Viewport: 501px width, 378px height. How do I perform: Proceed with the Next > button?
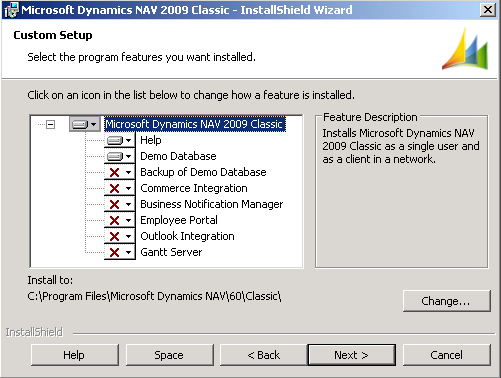[x=352, y=355]
